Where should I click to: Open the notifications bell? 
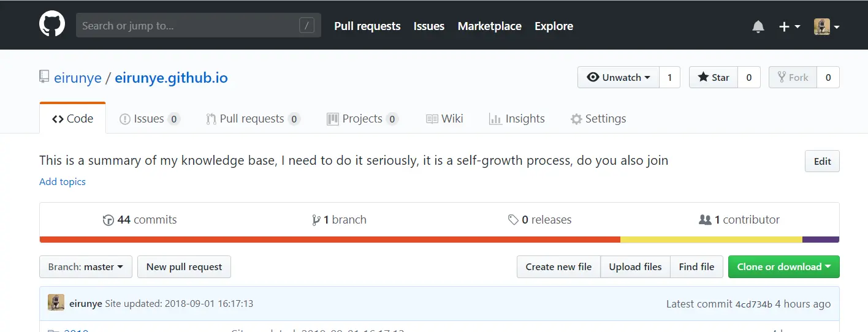pyautogui.click(x=758, y=26)
